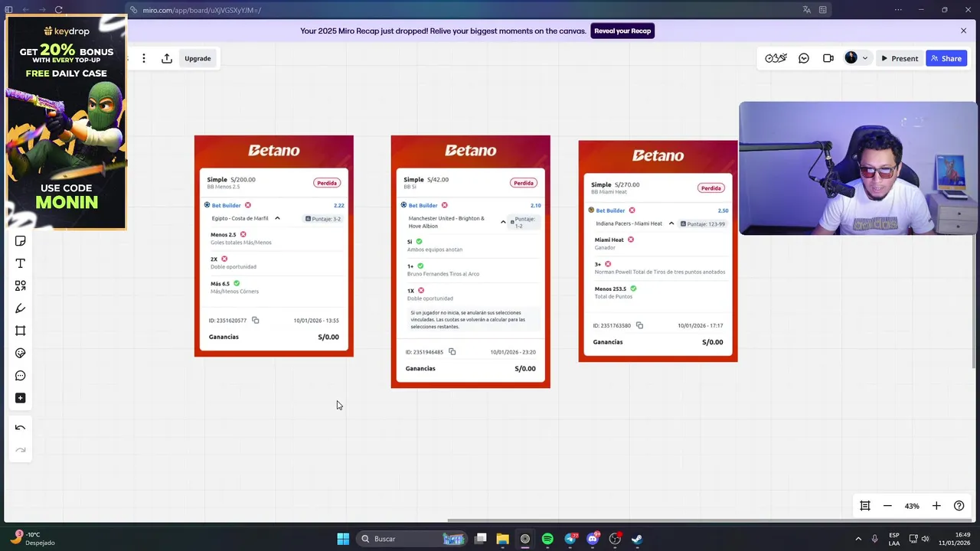
Task: Open the reactions chat bubble icon
Action: pos(804,58)
